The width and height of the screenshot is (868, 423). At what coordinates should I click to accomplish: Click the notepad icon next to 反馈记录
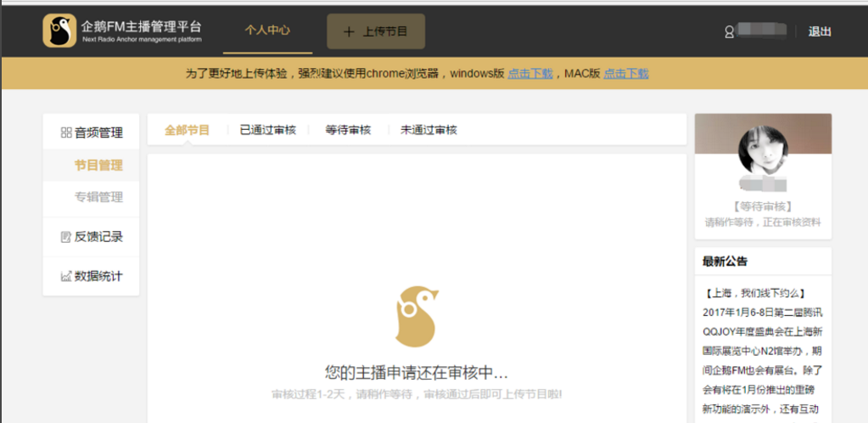(66, 237)
